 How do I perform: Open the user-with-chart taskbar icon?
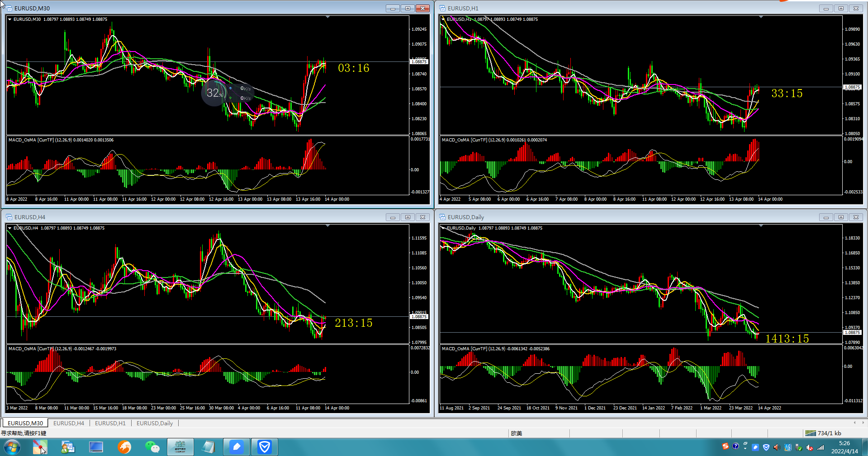click(68, 447)
